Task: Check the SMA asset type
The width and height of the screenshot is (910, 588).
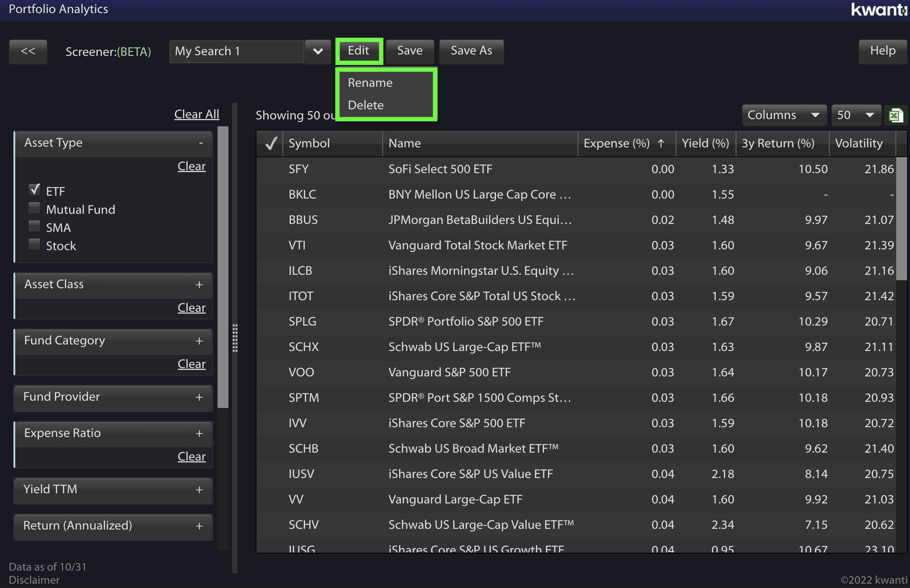Action: click(34, 226)
